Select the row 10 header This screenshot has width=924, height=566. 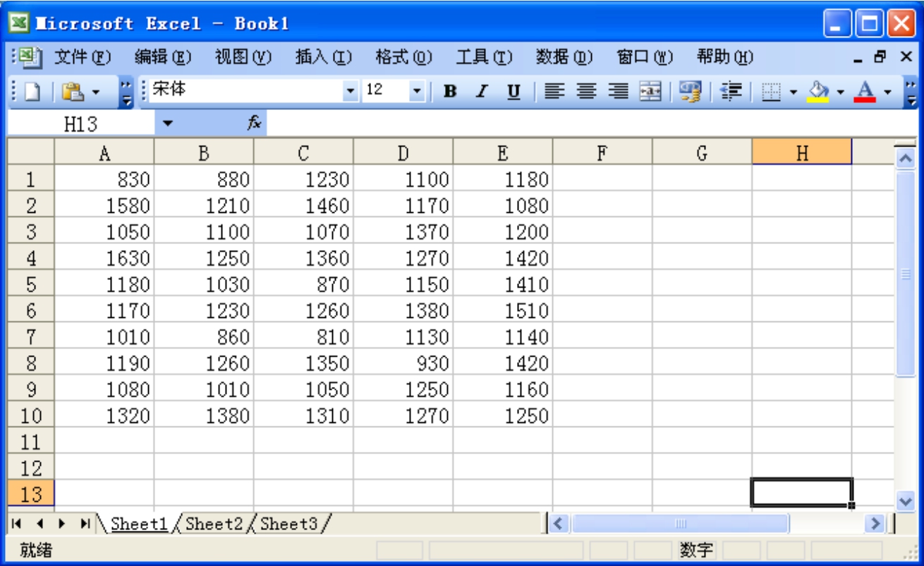point(31,416)
